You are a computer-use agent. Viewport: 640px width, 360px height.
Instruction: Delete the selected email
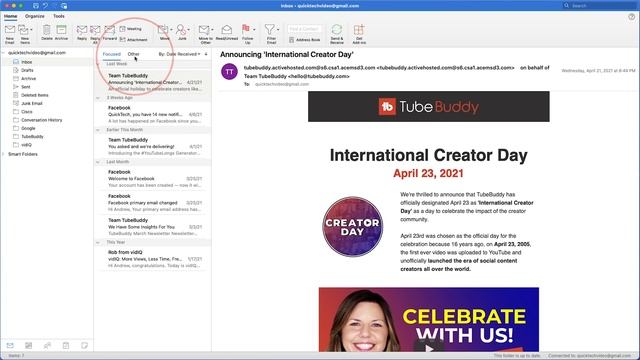(x=47, y=32)
